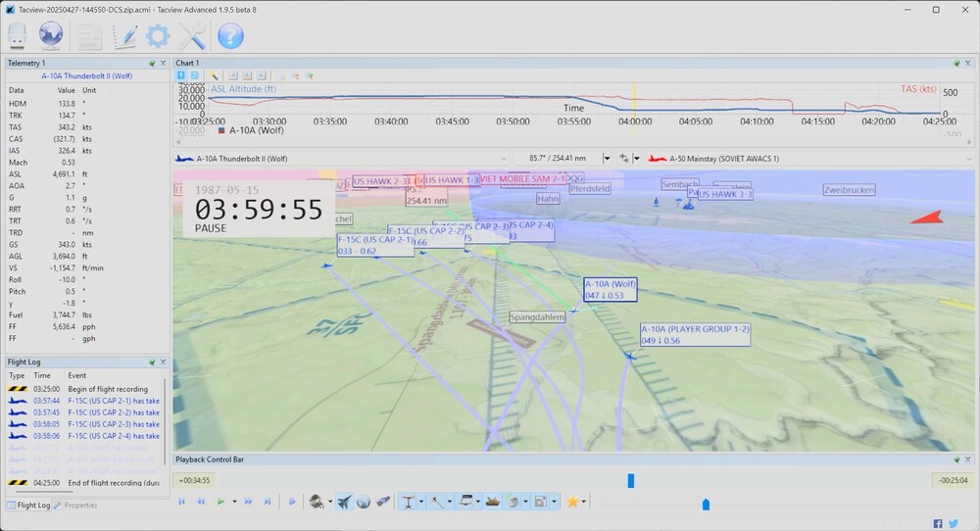Jump to start of the recording
The width and height of the screenshot is (980, 531).
coord(182,502)
